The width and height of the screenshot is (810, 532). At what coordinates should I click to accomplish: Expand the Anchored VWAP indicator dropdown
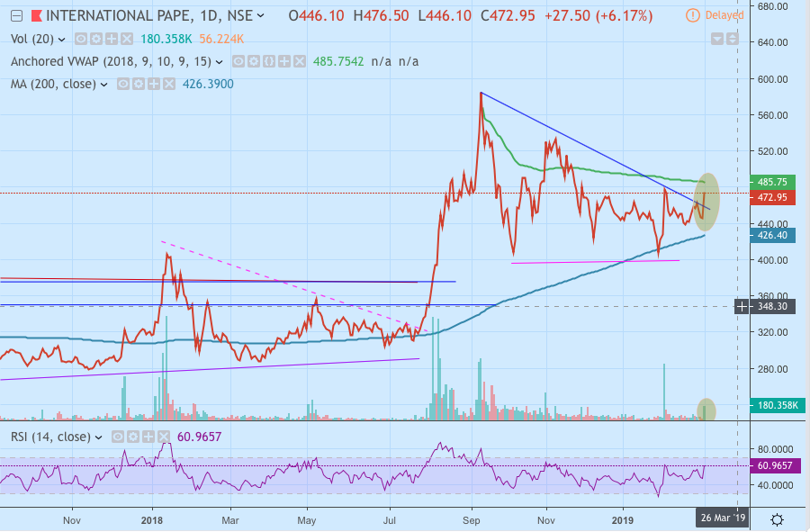pos(219,62)
